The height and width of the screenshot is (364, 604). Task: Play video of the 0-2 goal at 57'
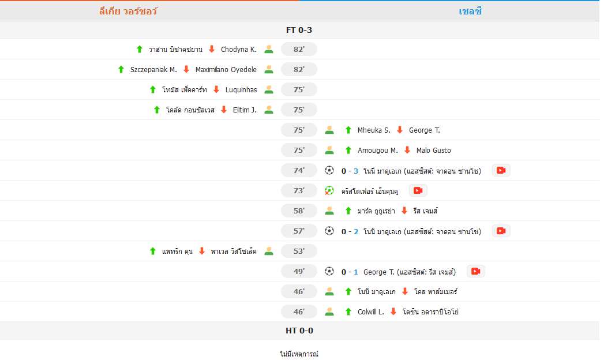[501, 231]
